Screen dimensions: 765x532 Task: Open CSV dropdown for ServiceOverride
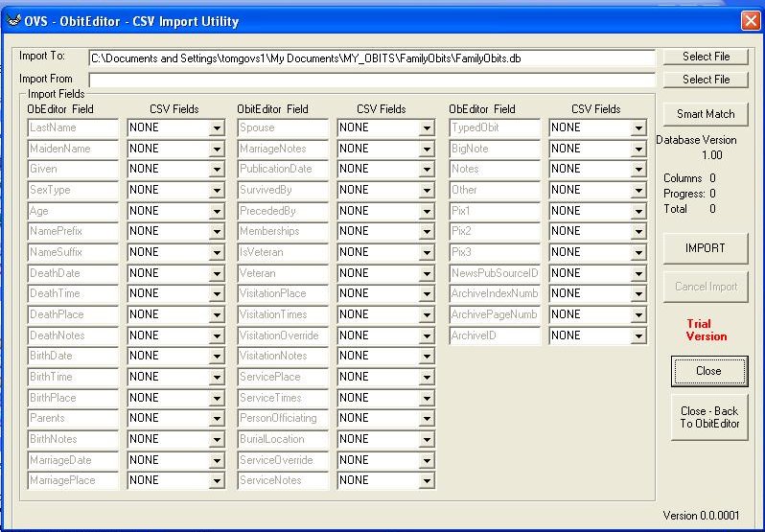coord(427,461)
